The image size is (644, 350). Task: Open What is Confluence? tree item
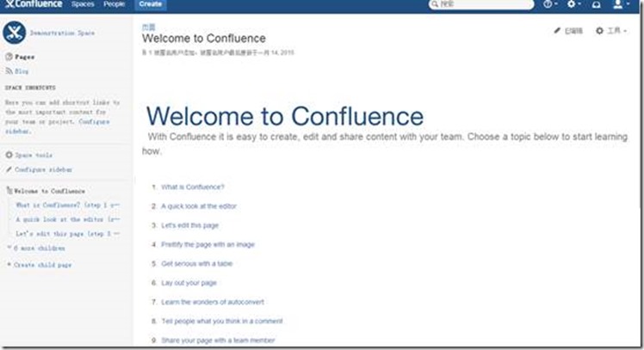pos(68,205)
